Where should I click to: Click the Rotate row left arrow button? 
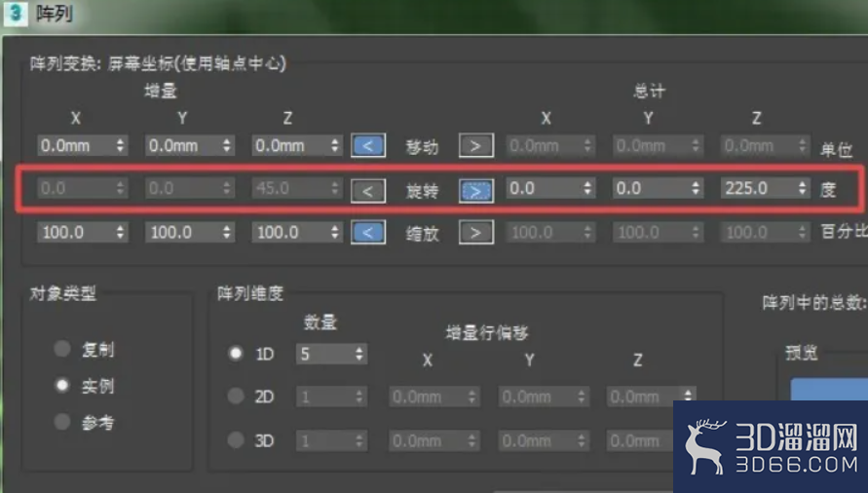pos(368,191)
